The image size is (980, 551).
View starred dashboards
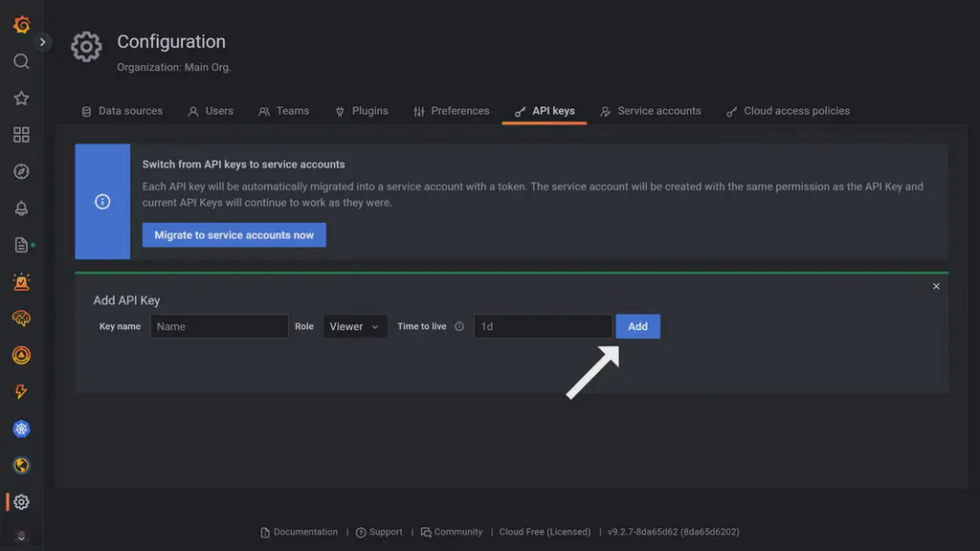coord(21,98)
